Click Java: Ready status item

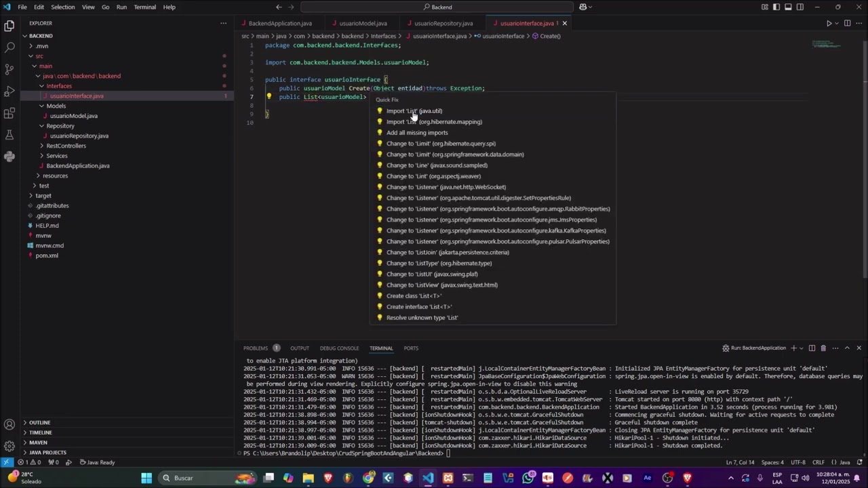coord(97,462)
